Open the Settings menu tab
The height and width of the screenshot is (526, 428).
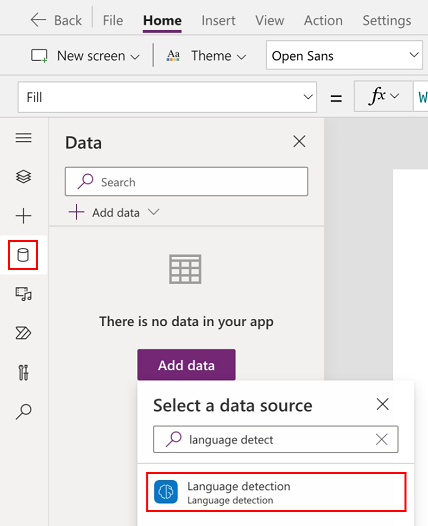387,20
